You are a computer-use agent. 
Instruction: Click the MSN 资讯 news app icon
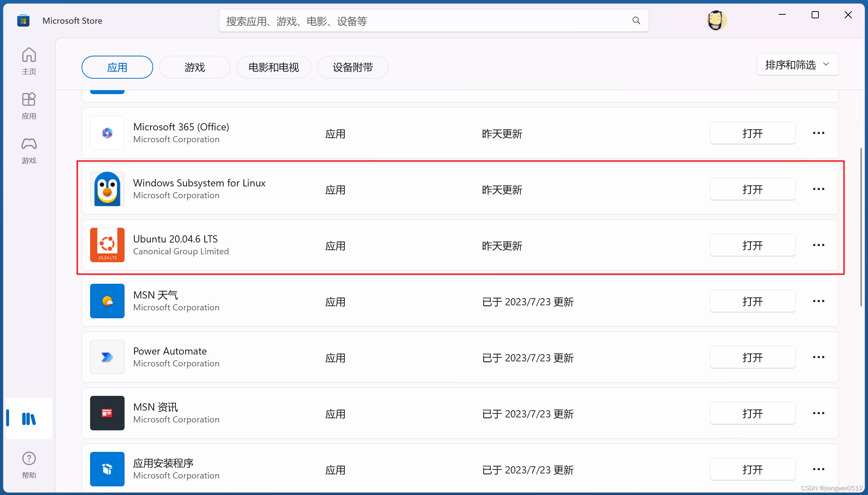[x=107, y=413]
